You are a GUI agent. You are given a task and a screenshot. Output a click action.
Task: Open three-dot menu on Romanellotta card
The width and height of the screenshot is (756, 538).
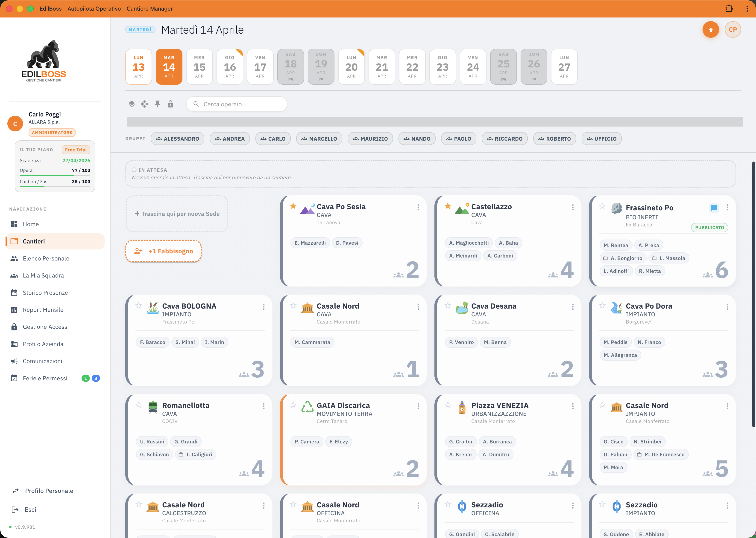tap(264, 406)
